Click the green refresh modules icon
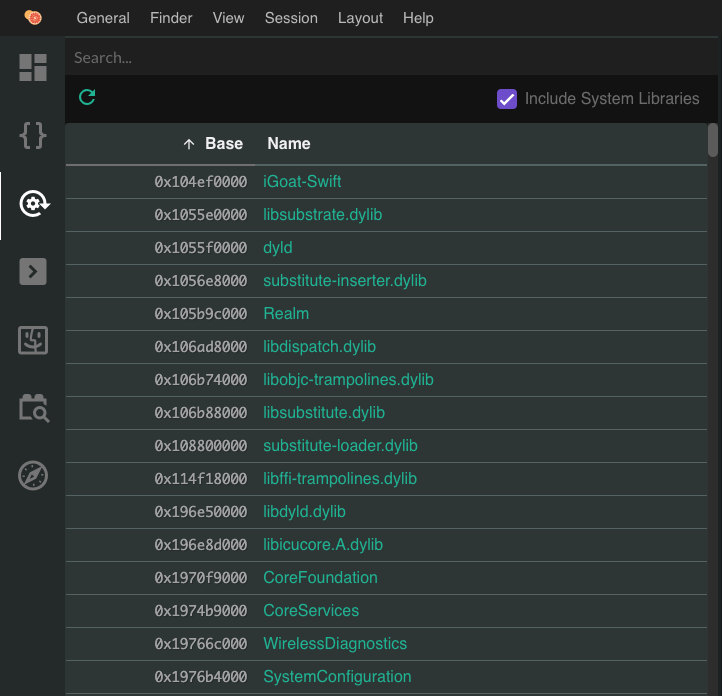Viewport: 722px width, 696px height. 87,97
